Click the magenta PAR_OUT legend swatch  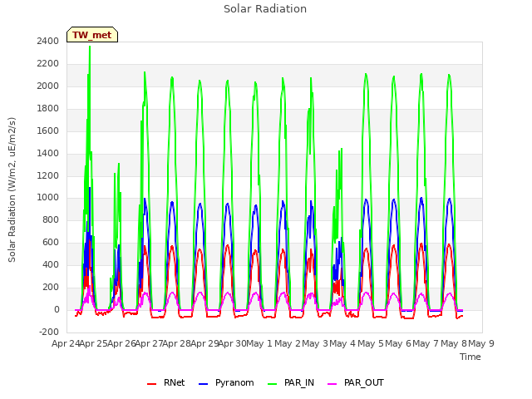[x=332, y=384]
